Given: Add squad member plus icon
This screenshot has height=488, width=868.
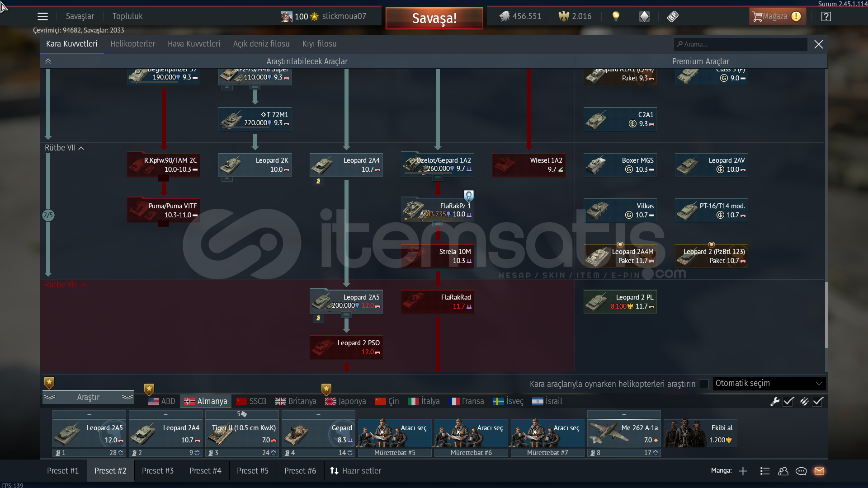Looking at the screenshot, I should click(743, 471).
